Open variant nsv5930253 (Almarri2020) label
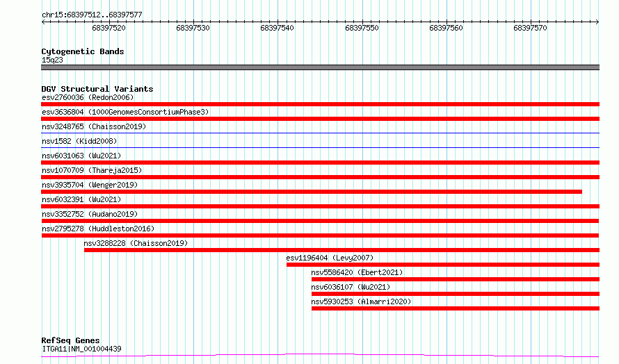This screenshot has width=619, height=364. (361, 301)
